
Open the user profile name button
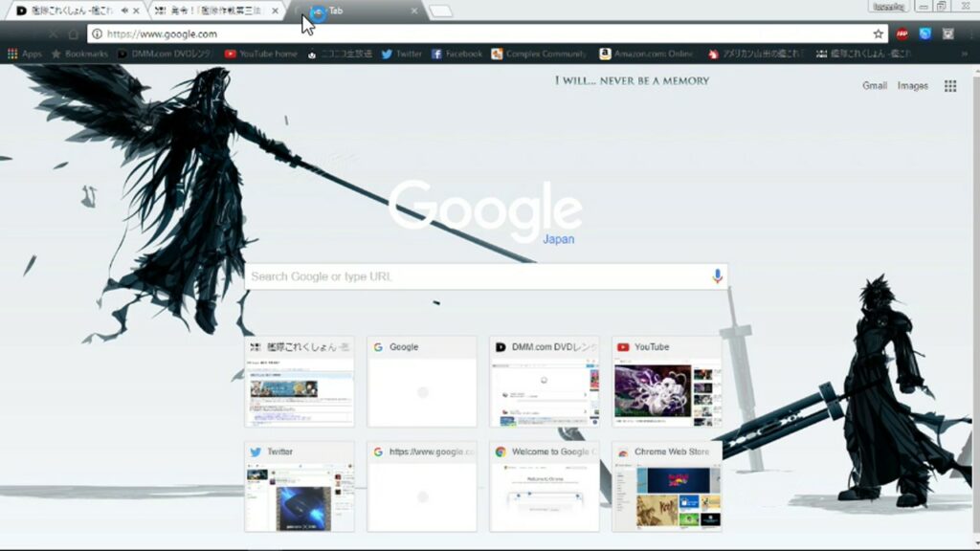click(x=887, y=7)
